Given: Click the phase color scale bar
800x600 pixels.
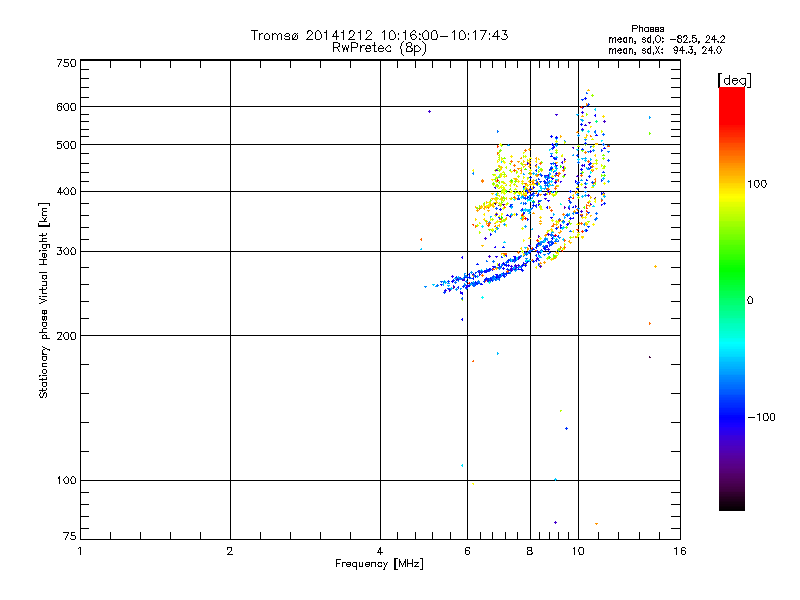Looking at the screenshot, I should 732,299.
